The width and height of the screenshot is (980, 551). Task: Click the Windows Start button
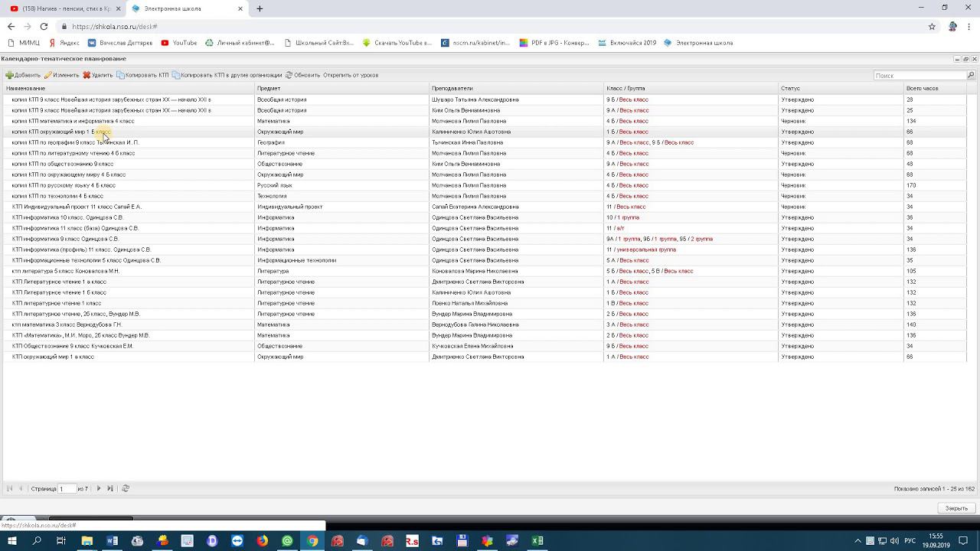12,541
